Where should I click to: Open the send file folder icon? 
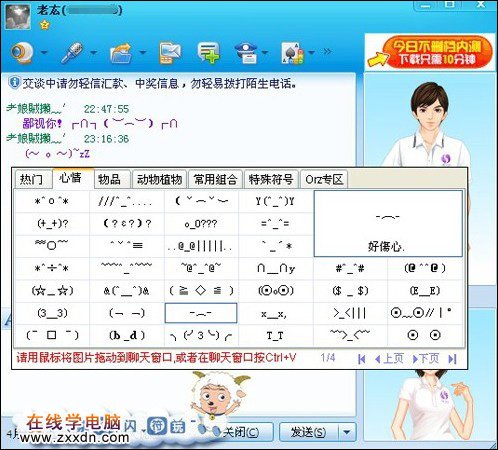121,52
